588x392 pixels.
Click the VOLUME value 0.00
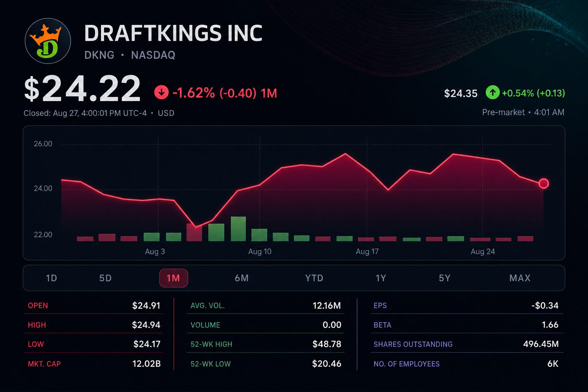click(332, 325)
